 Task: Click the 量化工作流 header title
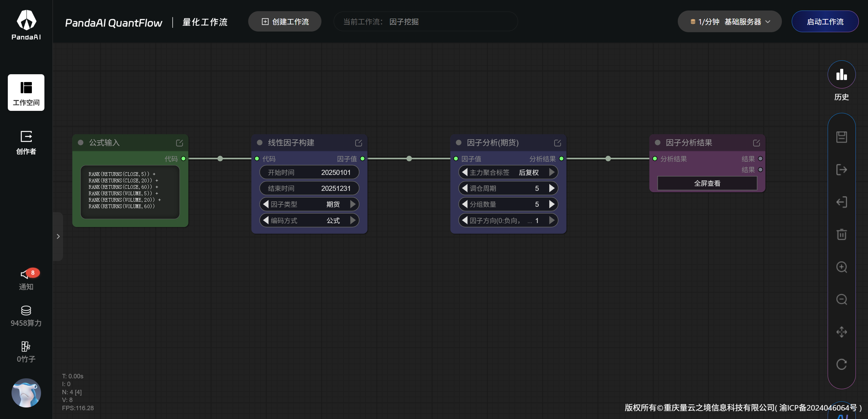pos(205,22)
